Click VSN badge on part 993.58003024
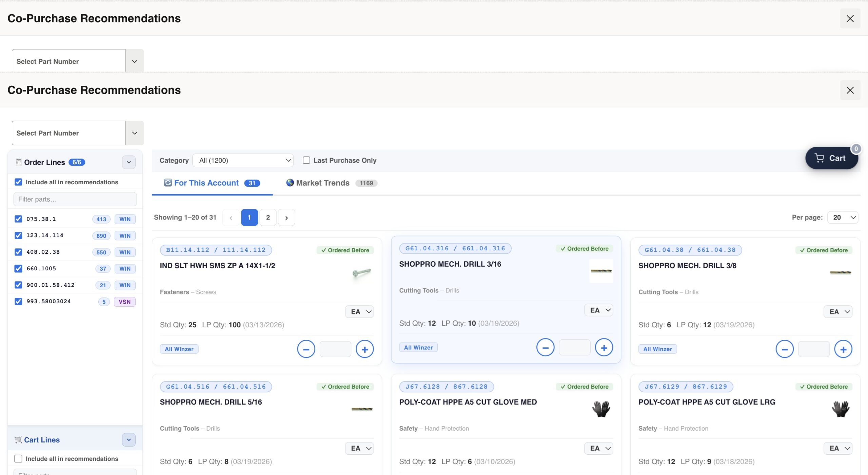 click(x=125, y=302)
